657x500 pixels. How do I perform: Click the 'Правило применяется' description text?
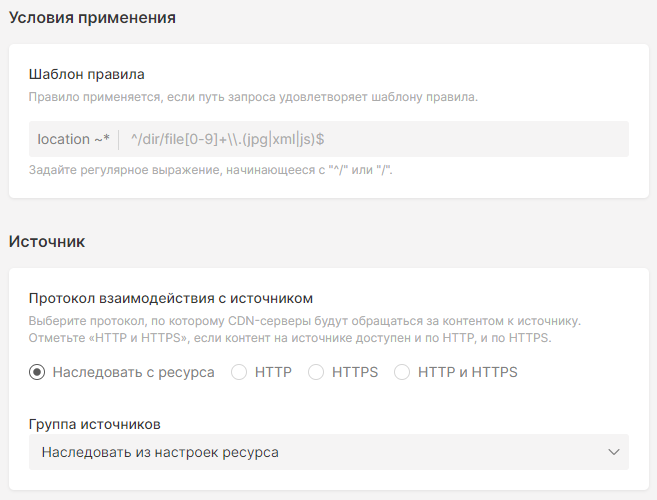pyautogui.click(x=253, y=97)
